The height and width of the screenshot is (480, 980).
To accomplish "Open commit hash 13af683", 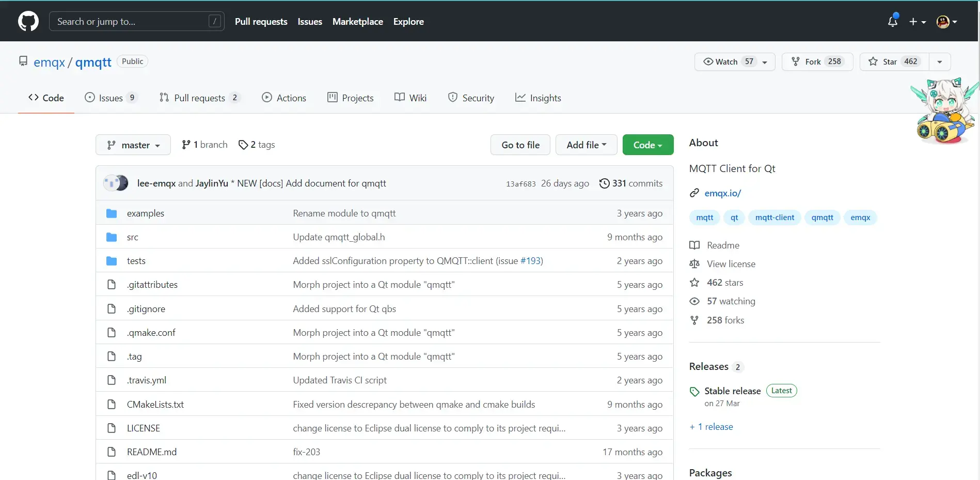I will pyautogui.click(x=521, y=184).
